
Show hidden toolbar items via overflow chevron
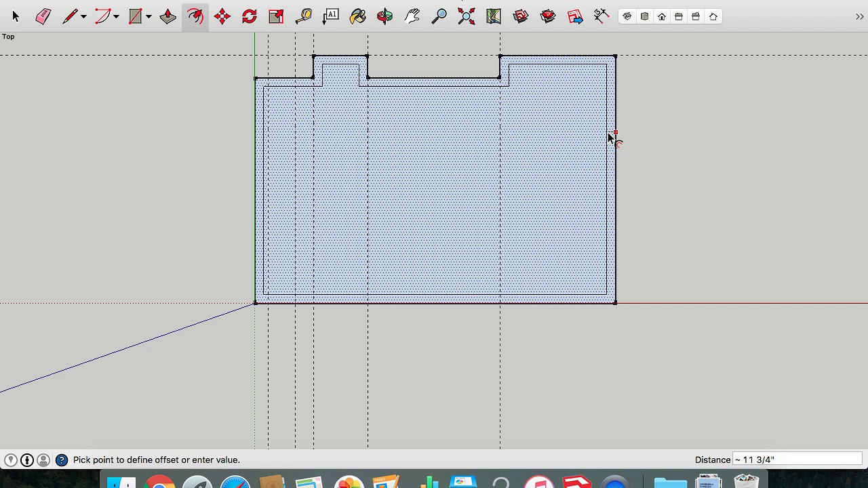pyautogui.click(x=859, y=16)
